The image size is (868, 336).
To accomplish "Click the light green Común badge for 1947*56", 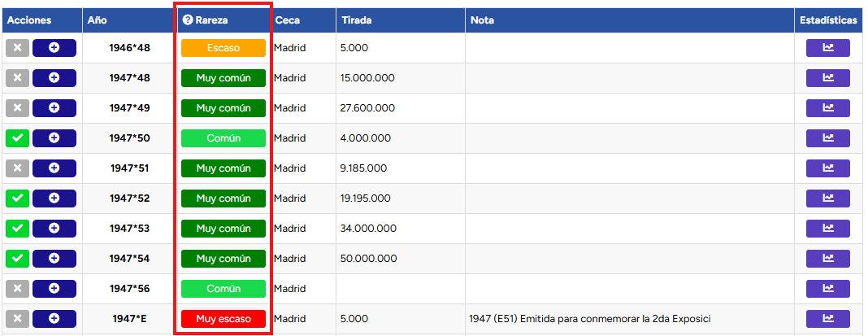I will (x=224, y=288).
